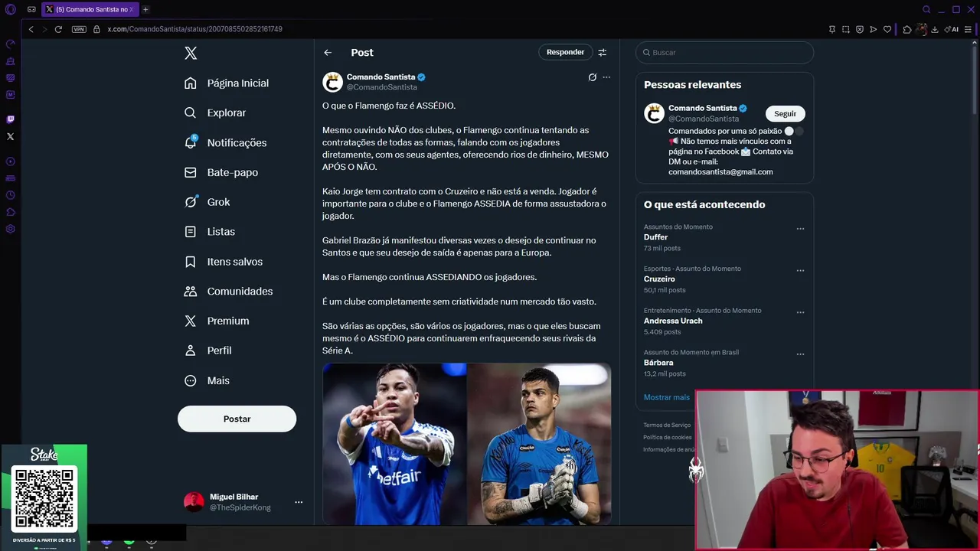980x551 pixels.
Task: Open Perfil
Action: 207,350
